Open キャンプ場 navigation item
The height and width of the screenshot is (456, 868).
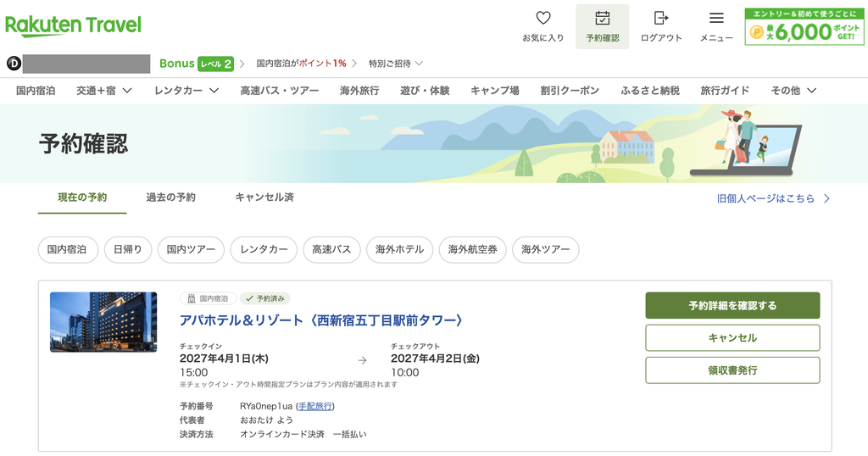(x=495, y=90)
